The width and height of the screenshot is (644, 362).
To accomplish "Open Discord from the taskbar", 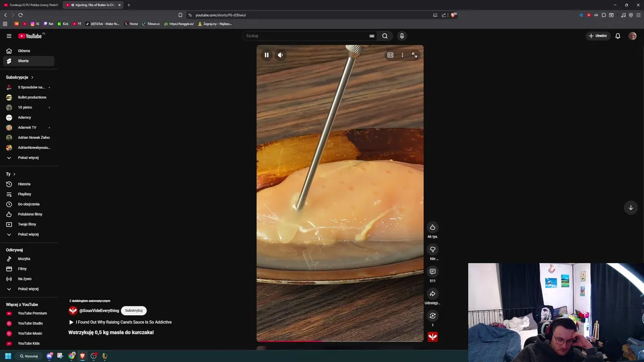I will tap(49, 356).
